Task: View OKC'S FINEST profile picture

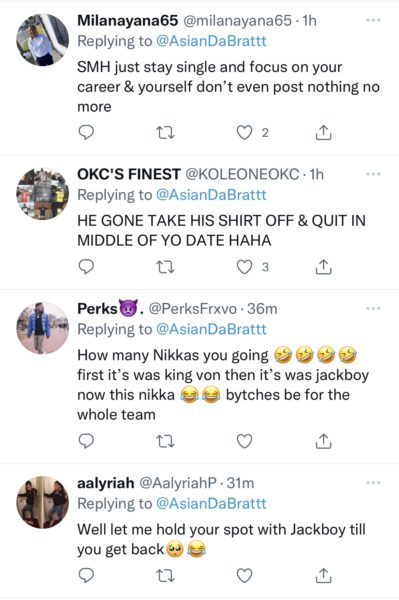Action: coord(42,194)
